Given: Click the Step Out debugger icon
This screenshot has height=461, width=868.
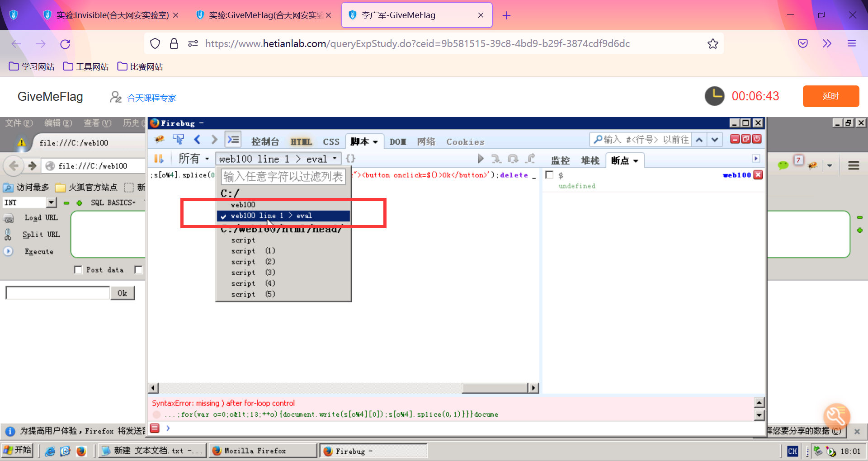Looking at the screenshot, I should (x=530, y=159).
